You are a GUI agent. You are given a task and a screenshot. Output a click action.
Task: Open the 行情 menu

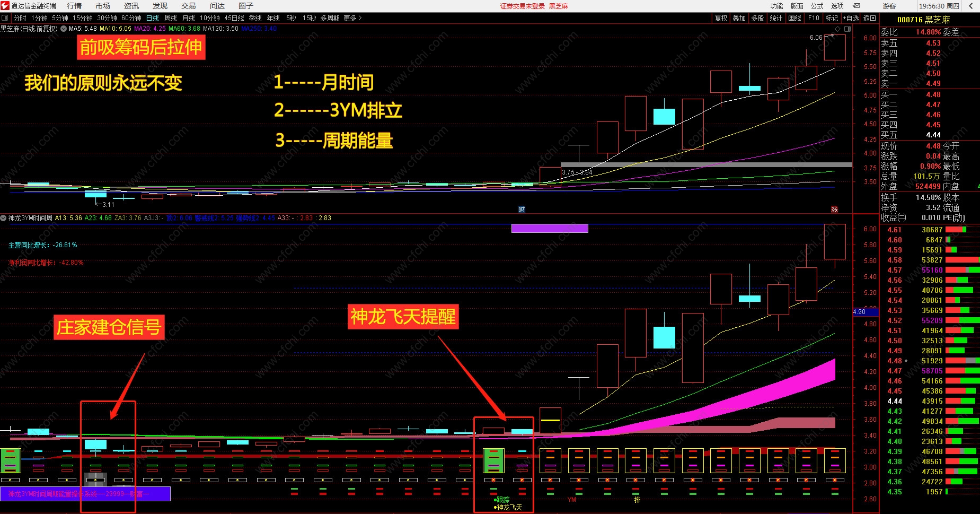(x=74, y=6)
